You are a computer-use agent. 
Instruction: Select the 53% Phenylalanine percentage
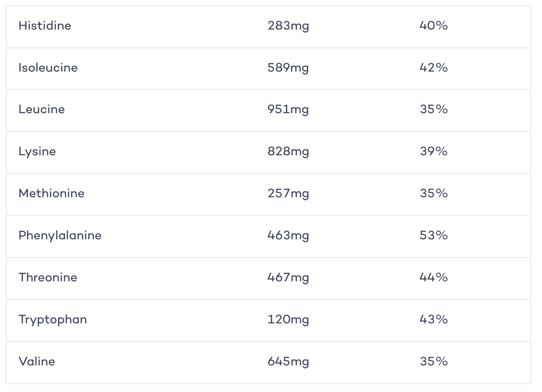pos(434,236)
